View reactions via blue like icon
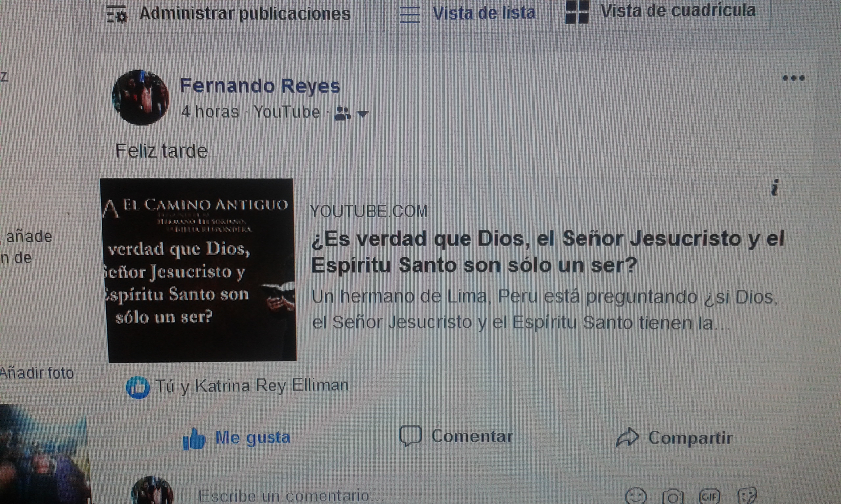This screenshot has height=504, width=841. [138, 388]
